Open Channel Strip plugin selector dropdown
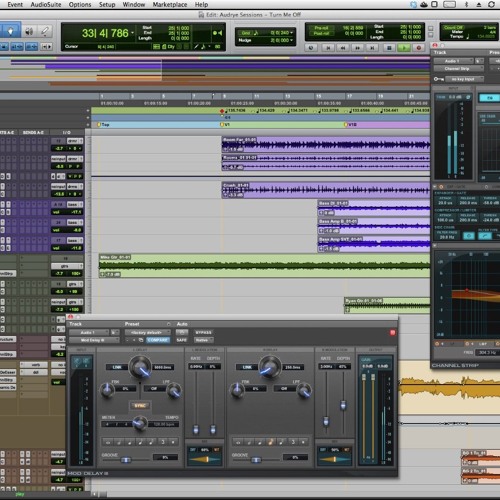Viewport: 500px width, 500px height. 459,69
